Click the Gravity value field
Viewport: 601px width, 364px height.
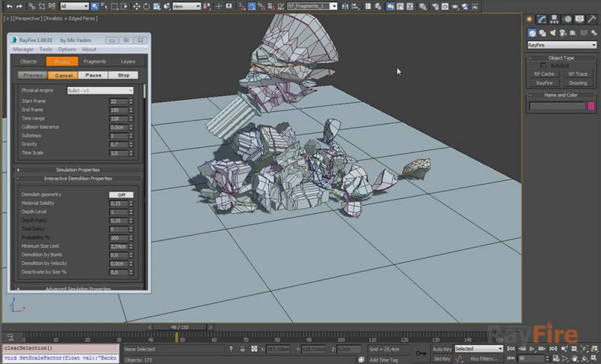tap(118, 143)
